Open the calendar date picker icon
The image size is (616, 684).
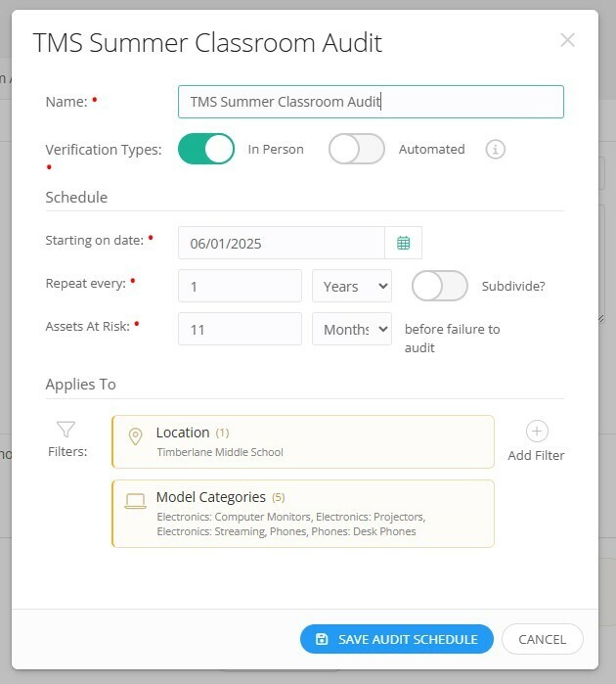[x=403, y=243]
